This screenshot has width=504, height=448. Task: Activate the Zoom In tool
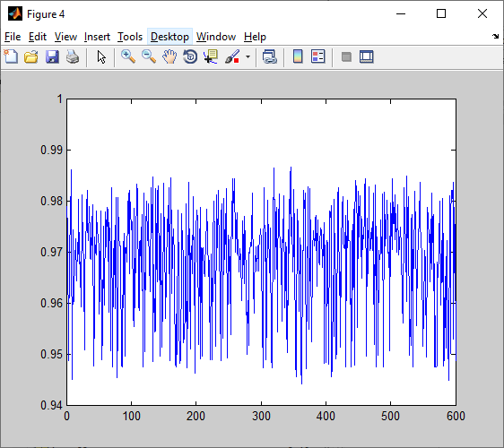(x=128, y=56)
